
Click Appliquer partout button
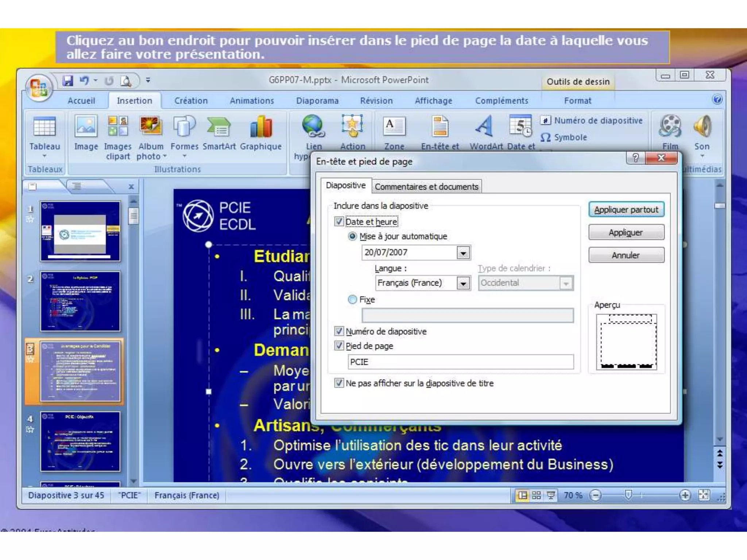pos(626,210)
